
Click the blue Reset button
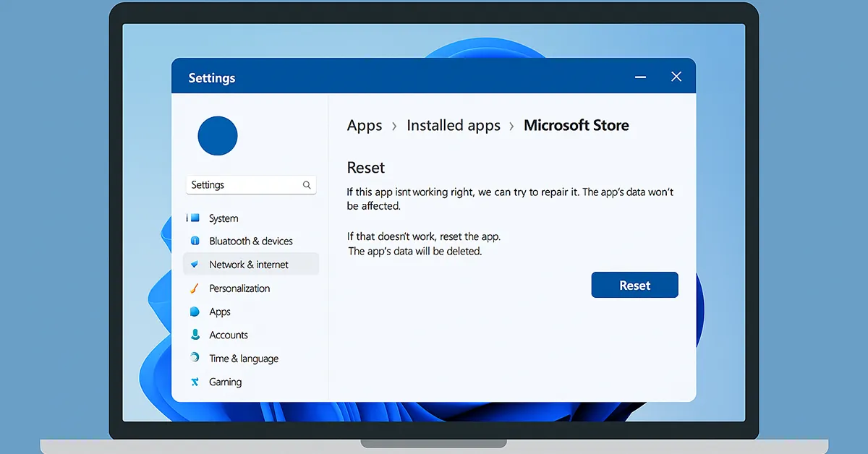[x=634, y=285]
